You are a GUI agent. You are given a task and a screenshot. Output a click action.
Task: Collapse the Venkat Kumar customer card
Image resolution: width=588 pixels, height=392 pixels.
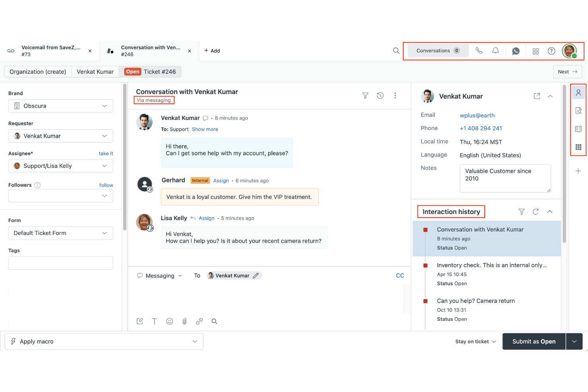[550, 96]
